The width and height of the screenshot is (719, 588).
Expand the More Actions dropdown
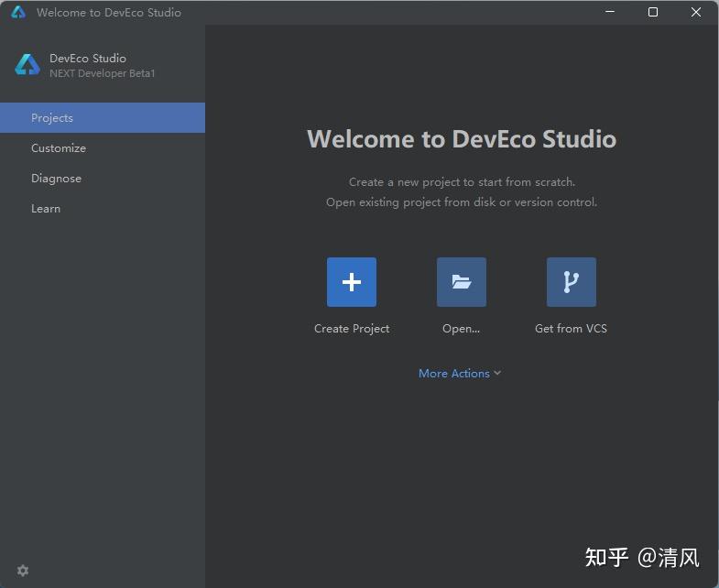454,374
